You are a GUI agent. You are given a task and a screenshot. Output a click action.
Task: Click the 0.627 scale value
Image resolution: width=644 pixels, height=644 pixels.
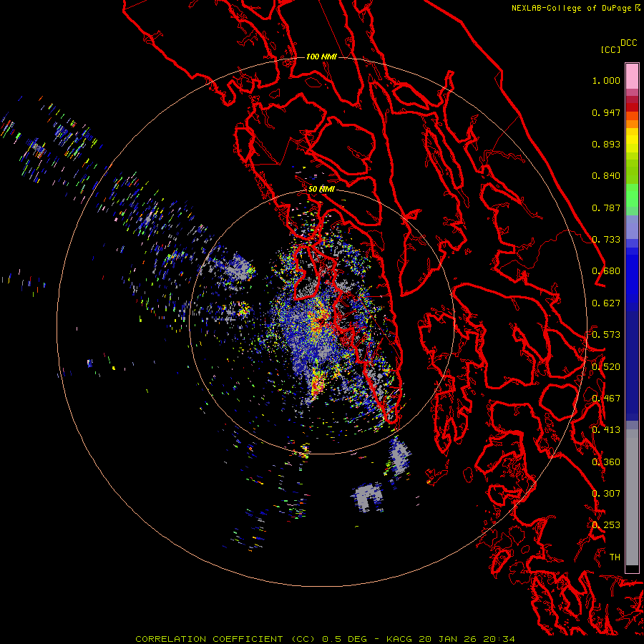tap(606, 303)
